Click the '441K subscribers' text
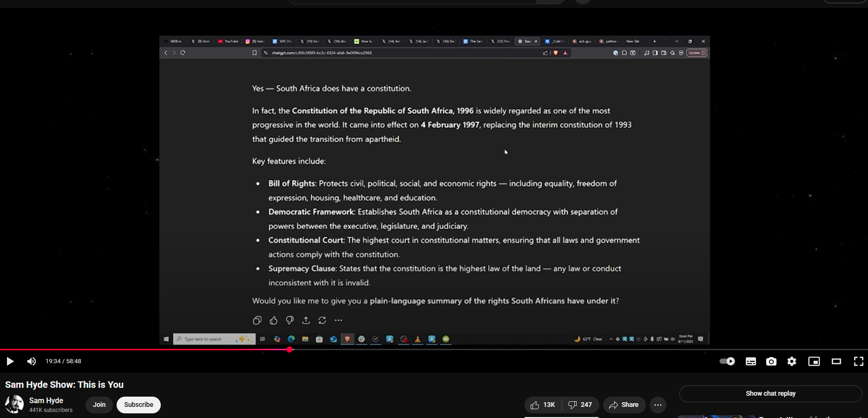 51,410
